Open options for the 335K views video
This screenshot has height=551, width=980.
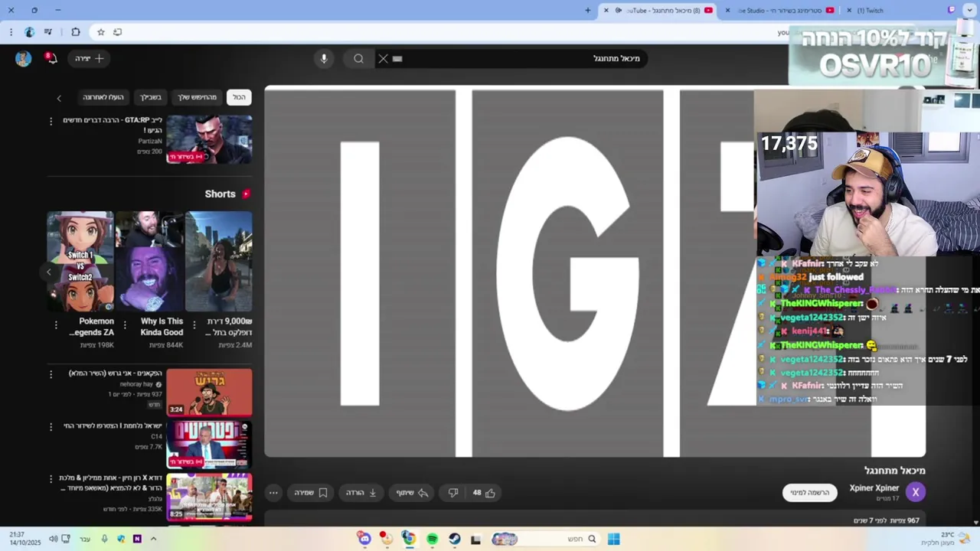click(x=51, y=478)
